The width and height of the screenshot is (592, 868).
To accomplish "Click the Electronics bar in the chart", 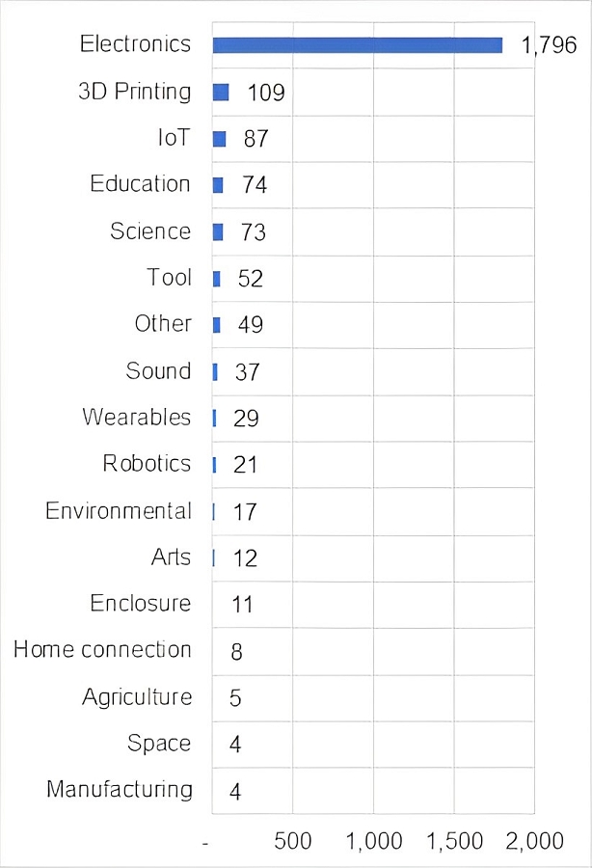I will coord(357,45).
